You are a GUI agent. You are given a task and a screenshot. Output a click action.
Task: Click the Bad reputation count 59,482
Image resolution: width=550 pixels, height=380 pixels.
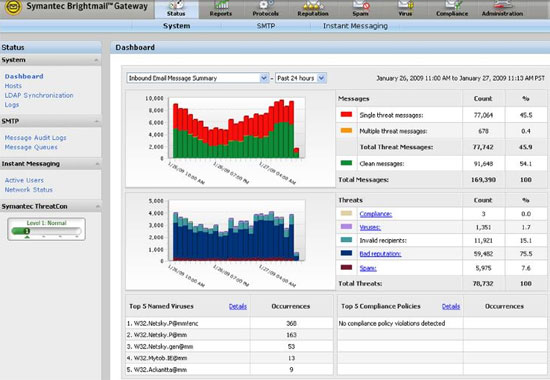click(x=483, y=254)
